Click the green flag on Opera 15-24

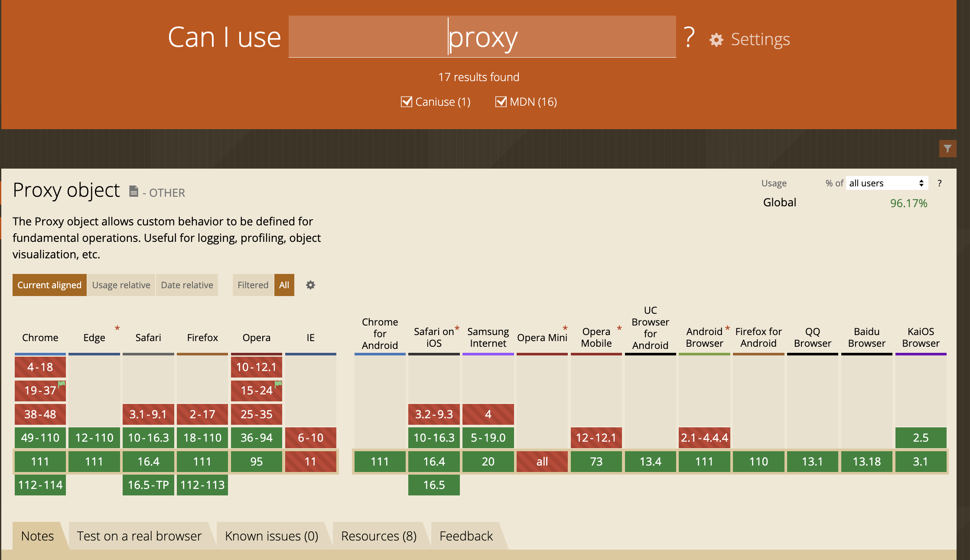pos(278,384)
